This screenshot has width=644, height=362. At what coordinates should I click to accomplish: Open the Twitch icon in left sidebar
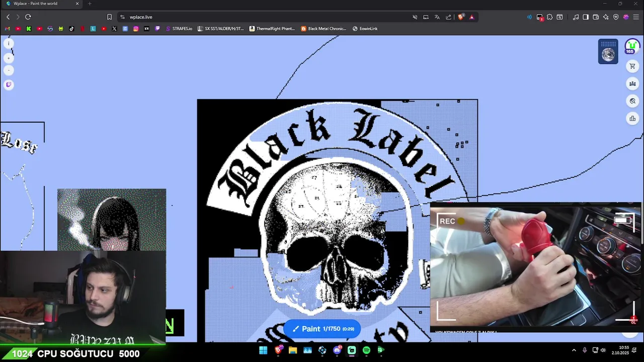point(9,84)
